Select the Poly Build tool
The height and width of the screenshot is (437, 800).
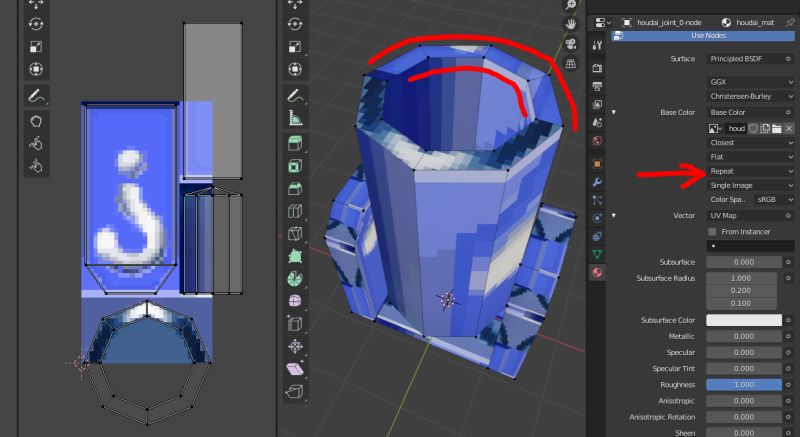pos(295,256)
